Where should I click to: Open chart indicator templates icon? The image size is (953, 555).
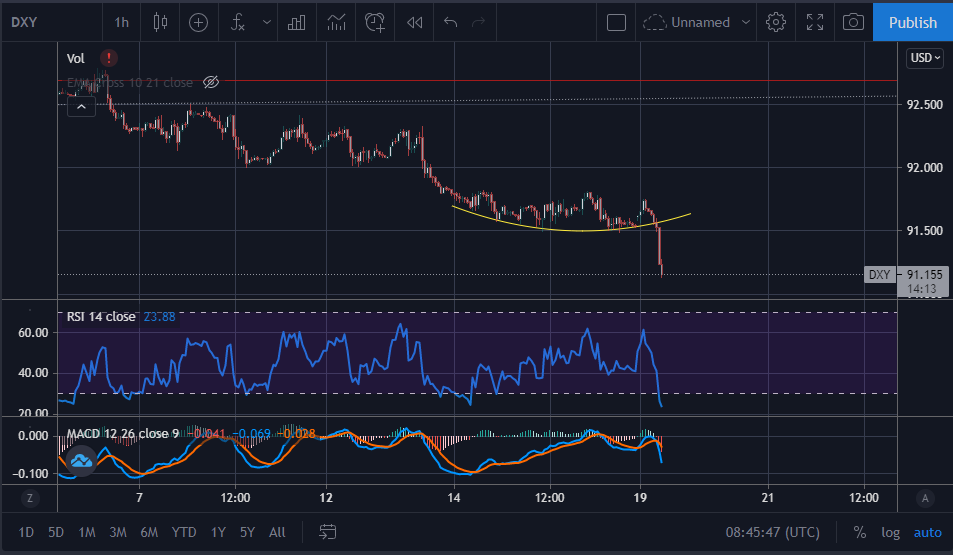click(336, 22)
